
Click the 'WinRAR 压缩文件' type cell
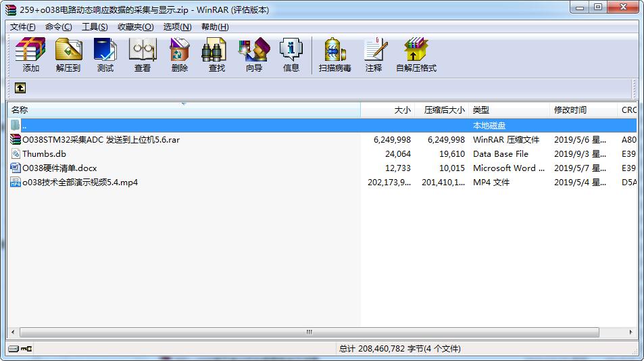[506, 140]
